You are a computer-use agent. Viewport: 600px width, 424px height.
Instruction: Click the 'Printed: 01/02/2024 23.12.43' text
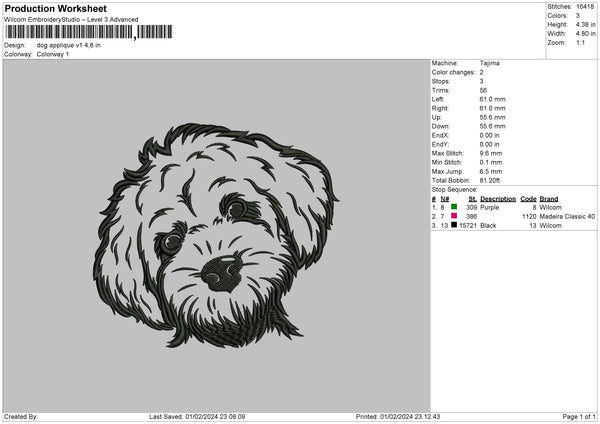point(398,416)
